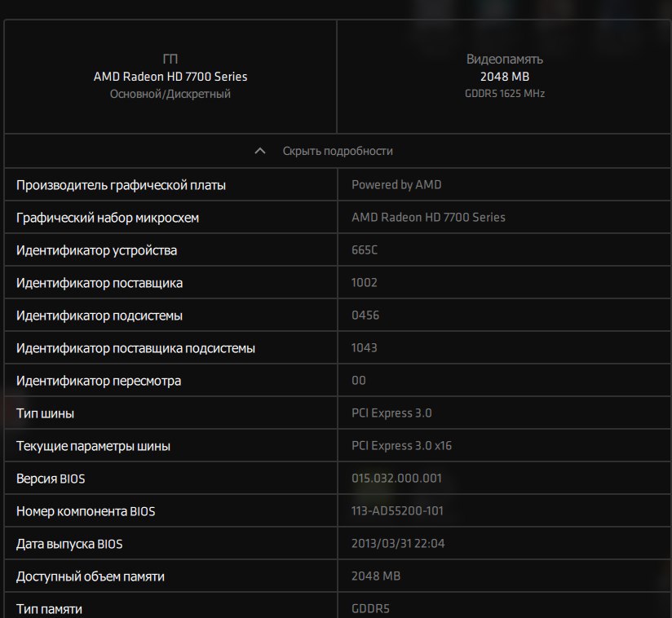Click BIOS part number '113-AD55200-101'
The height and width of the screenshot is (618, 672).
397,510
